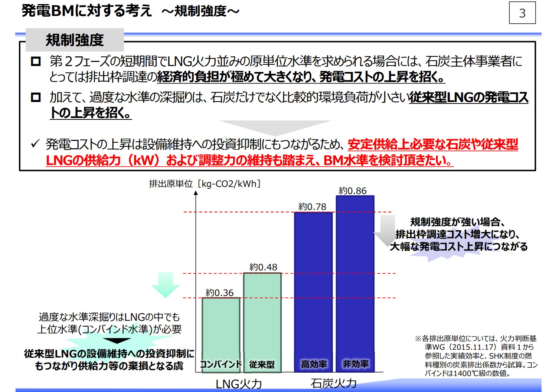
Task: Select the 規制強度 gray header tab
Action: click(75, 40)
